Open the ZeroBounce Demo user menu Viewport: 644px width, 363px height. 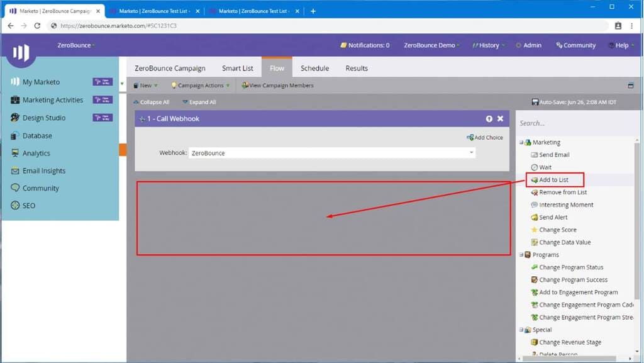pos(431,45)
